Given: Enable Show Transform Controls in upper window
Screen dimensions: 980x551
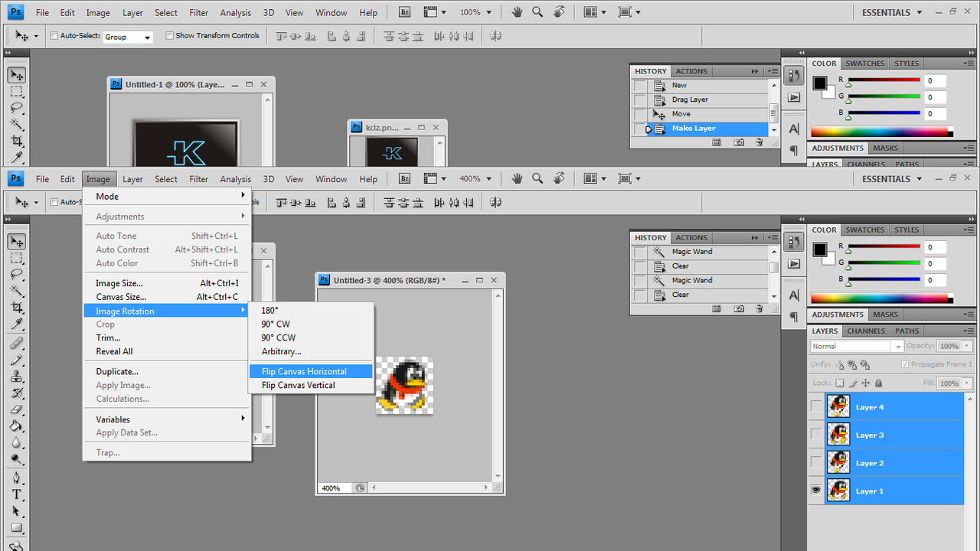Looking at the screenshot, I should (x=170, y=36).
